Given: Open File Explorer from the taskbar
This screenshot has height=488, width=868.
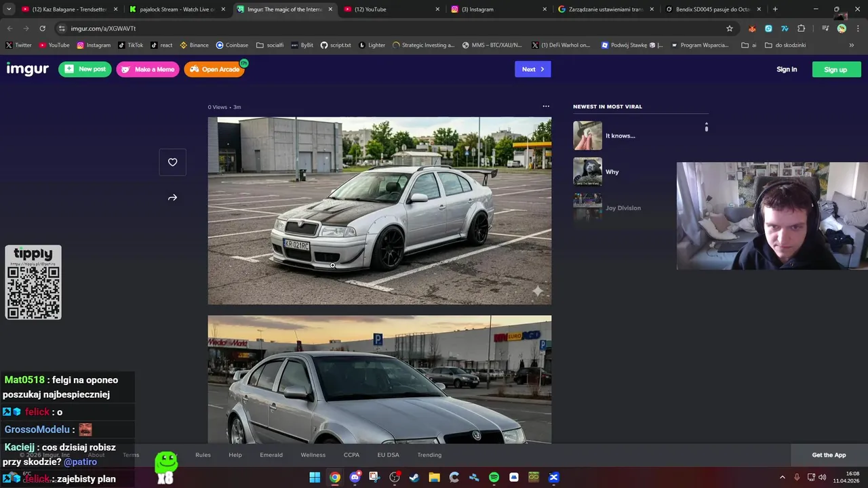Looking at the screenshot, I should [434, 477].
